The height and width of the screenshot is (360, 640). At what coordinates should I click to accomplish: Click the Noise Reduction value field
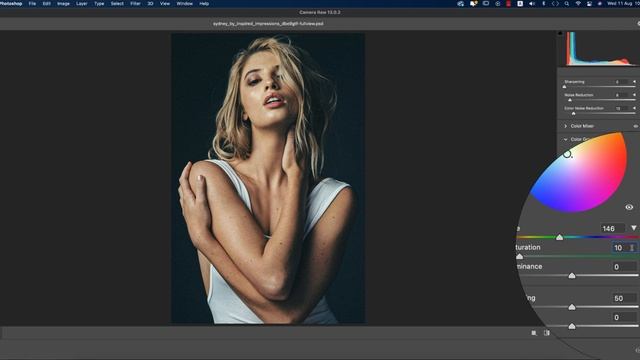(x=622, y=95)
